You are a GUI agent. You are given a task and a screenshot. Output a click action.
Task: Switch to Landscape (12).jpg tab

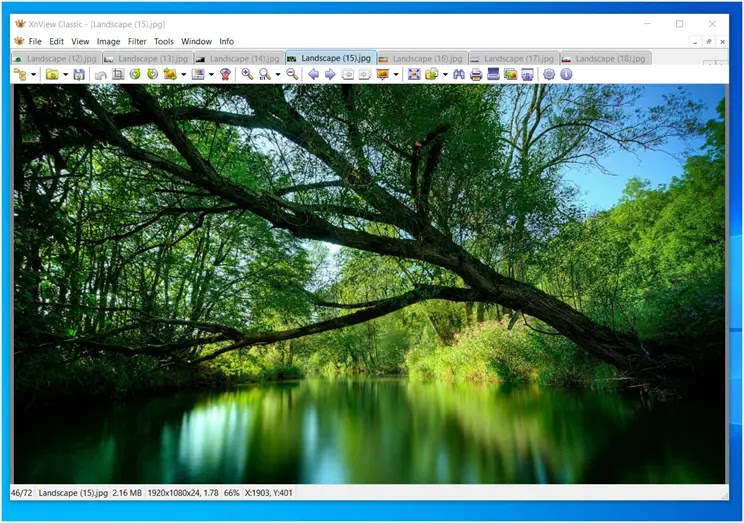[56, 59]
